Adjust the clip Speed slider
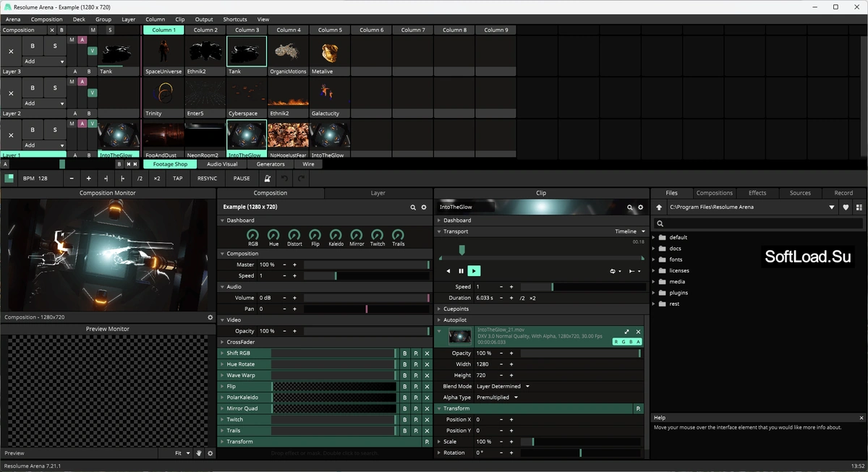This screenshot has width=868, height=472. coord(583,287)
